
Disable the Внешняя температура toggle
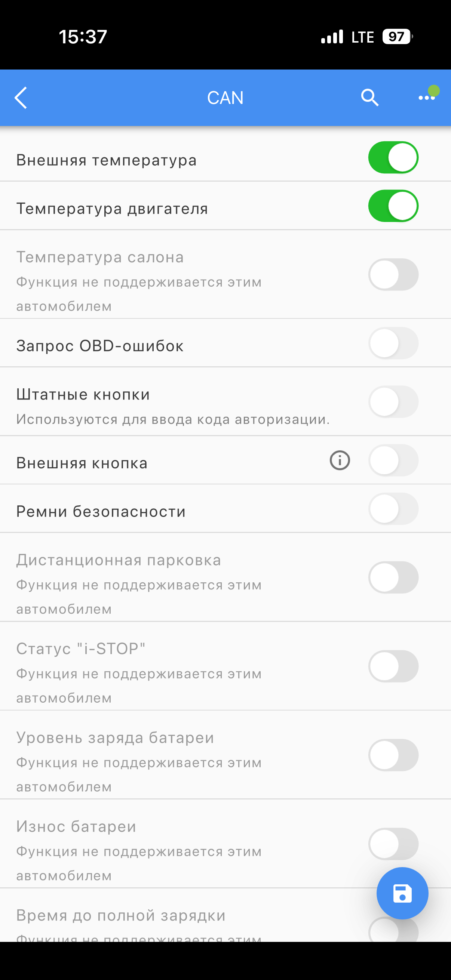point(393,157)
